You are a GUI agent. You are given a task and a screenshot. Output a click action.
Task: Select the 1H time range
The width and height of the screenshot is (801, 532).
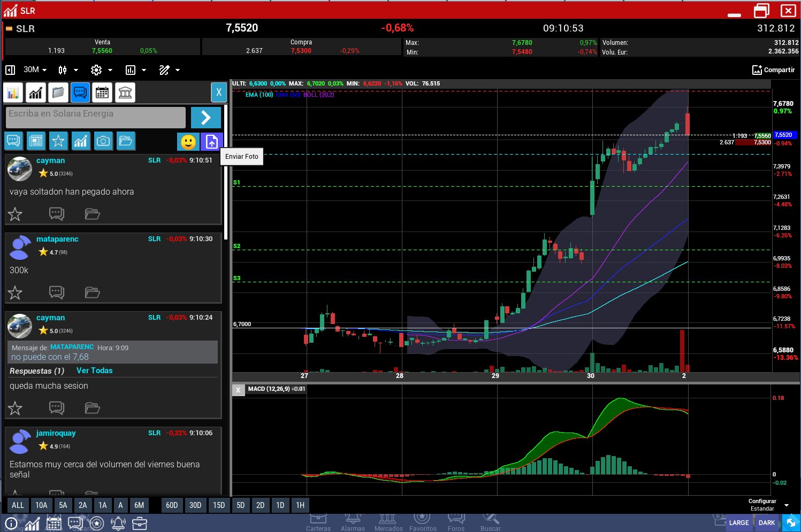pyautogui.click(x=300, y=505)
